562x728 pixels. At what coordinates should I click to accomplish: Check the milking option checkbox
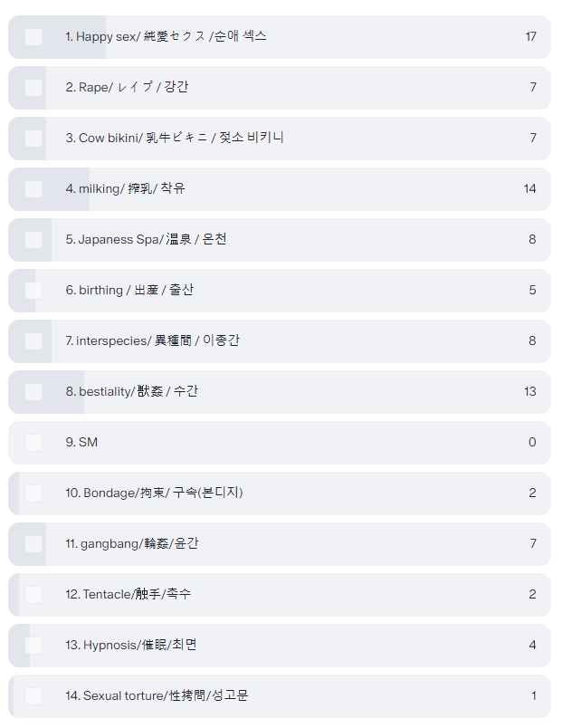pos(33,189)
